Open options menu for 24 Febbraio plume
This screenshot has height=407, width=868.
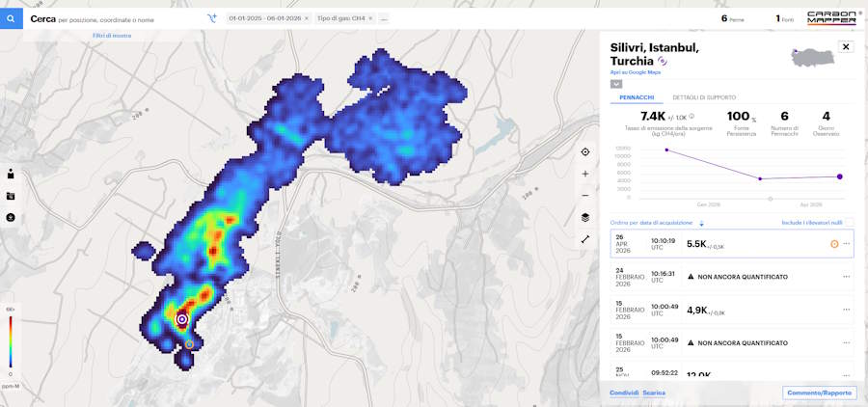pyautogui.click(x=847, y=277)
